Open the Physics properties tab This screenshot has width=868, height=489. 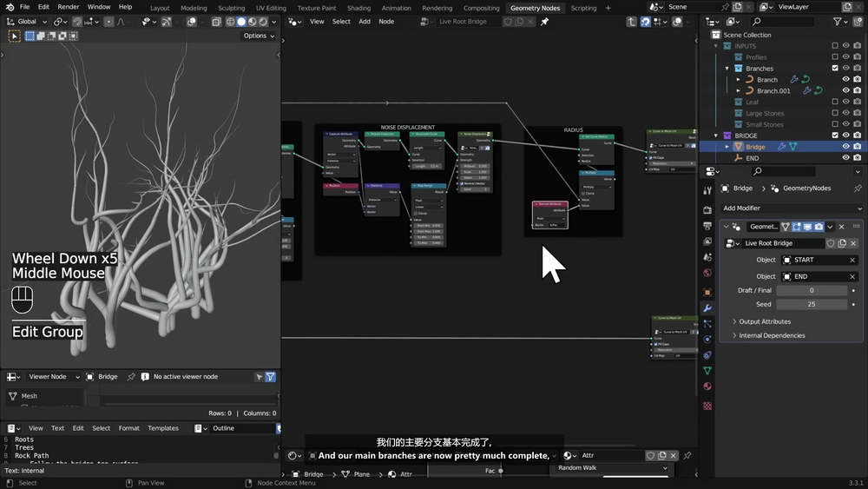pyautogui.click(x=707, y=339)
